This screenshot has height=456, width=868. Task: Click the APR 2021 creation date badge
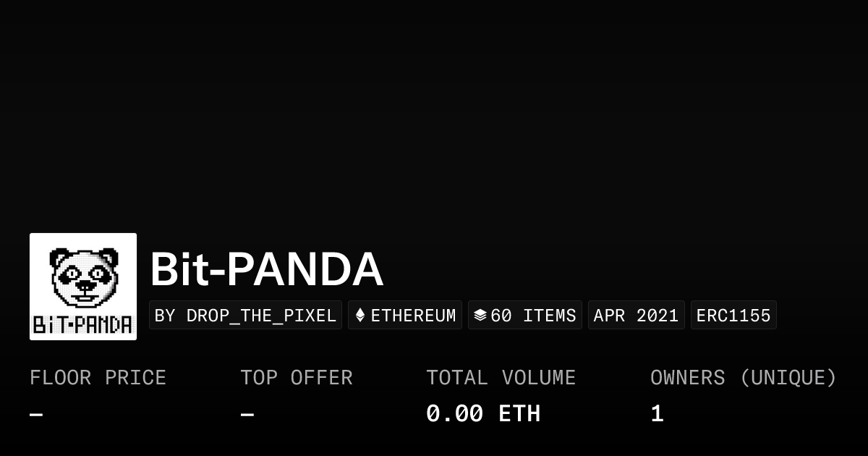[636, 316]
